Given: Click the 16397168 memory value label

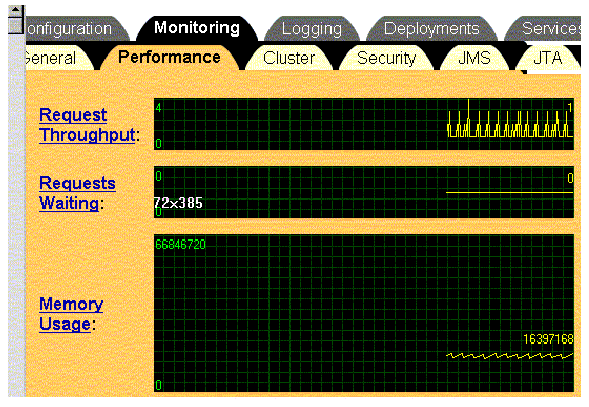Looking at the screenshot, I should (x=548, y=339).
